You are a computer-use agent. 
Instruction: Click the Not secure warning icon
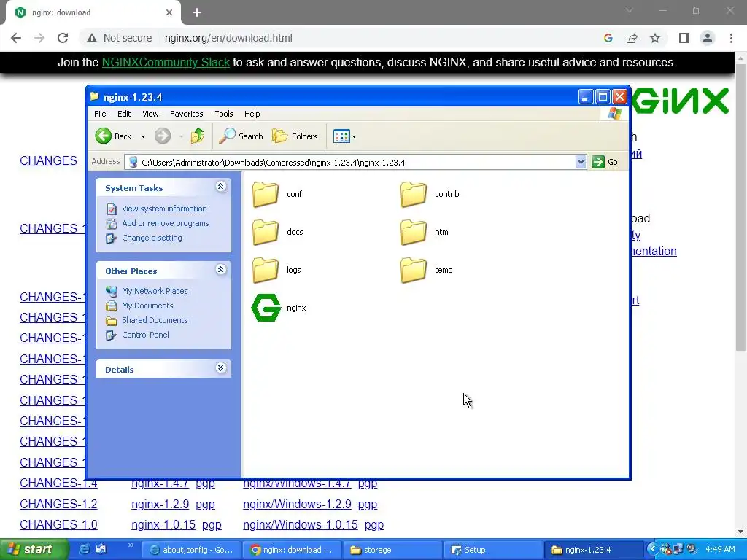pos(92,38)
